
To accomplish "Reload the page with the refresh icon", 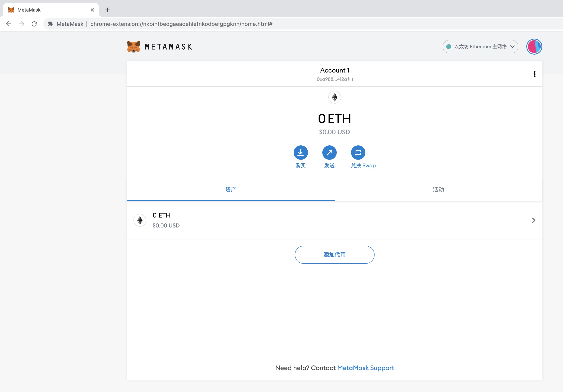I will click(34, 24).
